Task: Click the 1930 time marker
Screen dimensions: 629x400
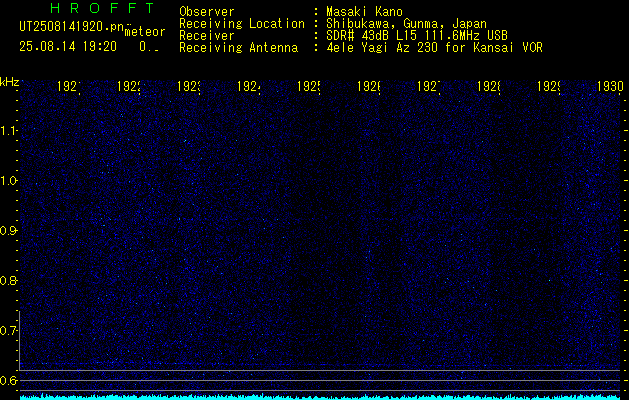Action: click(x=610, y=86)
